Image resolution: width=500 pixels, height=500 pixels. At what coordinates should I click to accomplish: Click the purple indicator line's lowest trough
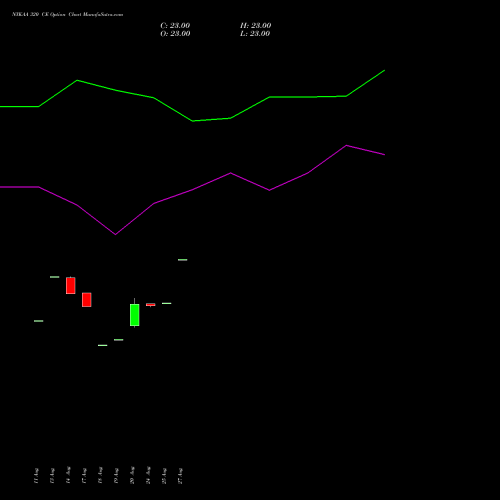click(x=116, y=234)
